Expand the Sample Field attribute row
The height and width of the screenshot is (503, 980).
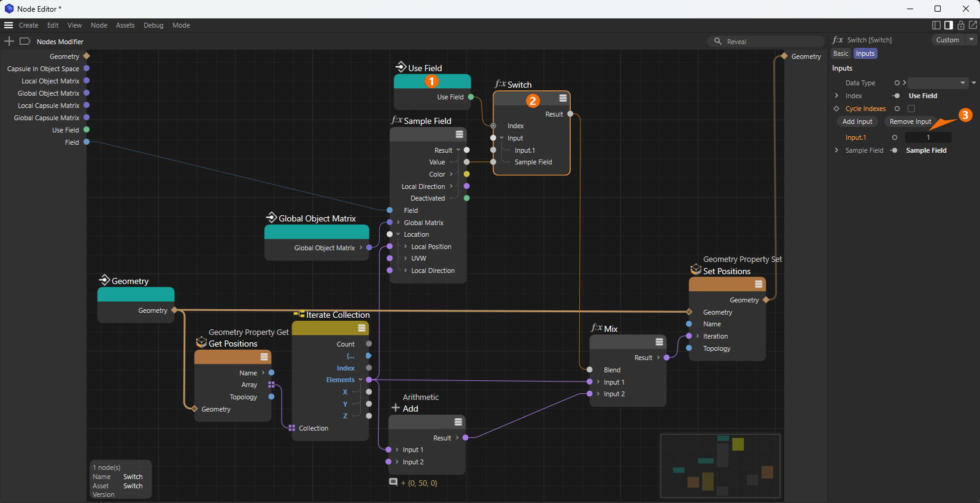(x=836, y=150)
